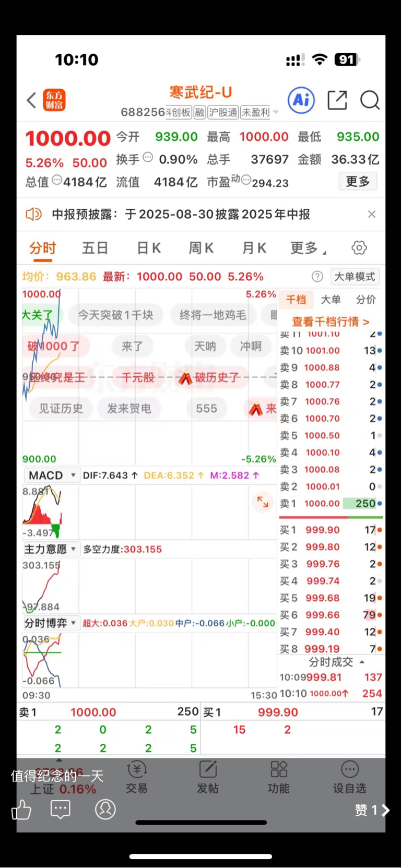Switch to the 五日 tab
The image size is (401, 868).
(95, 248)
